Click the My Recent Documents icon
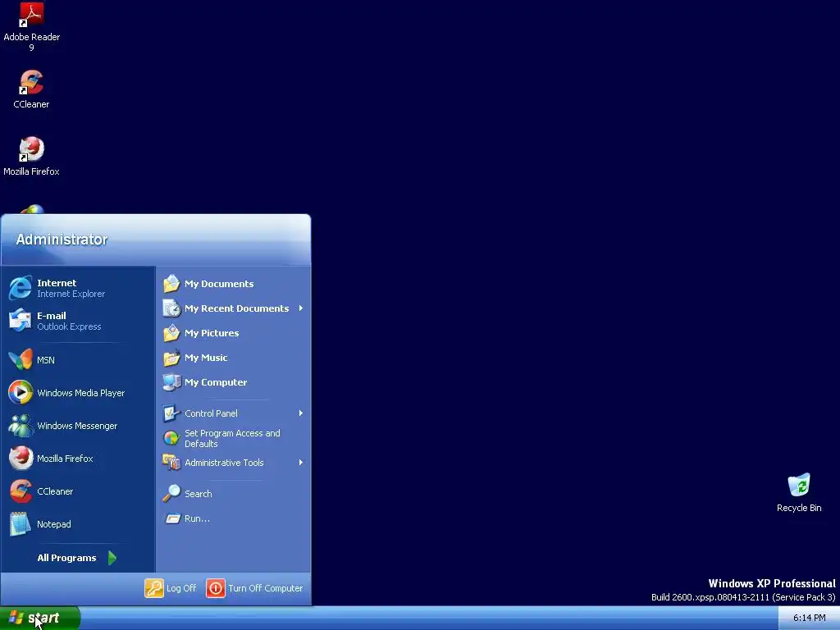840x630 pixels. (171, 308)
